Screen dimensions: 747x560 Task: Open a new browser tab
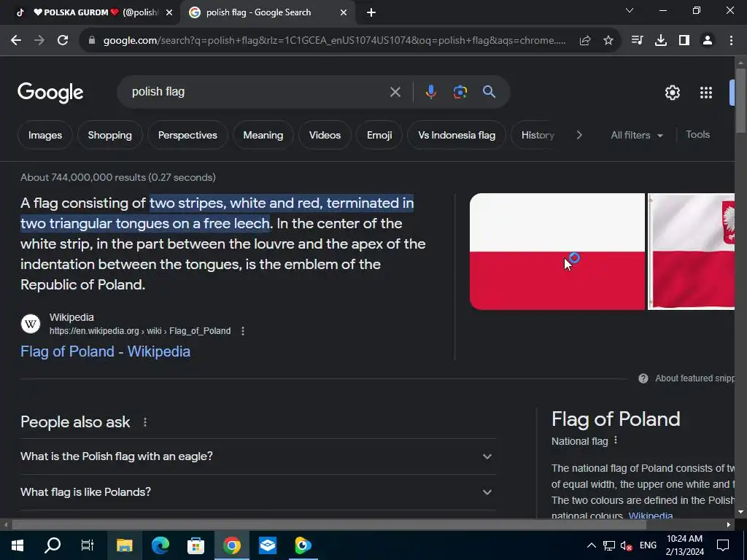[x=371, y=13]
